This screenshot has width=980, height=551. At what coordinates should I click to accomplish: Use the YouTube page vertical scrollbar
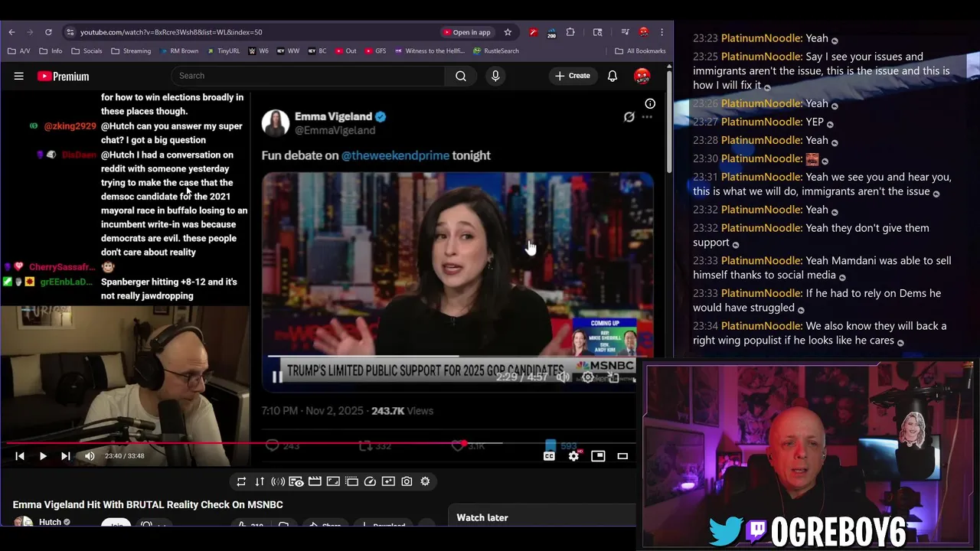[669, 122]
